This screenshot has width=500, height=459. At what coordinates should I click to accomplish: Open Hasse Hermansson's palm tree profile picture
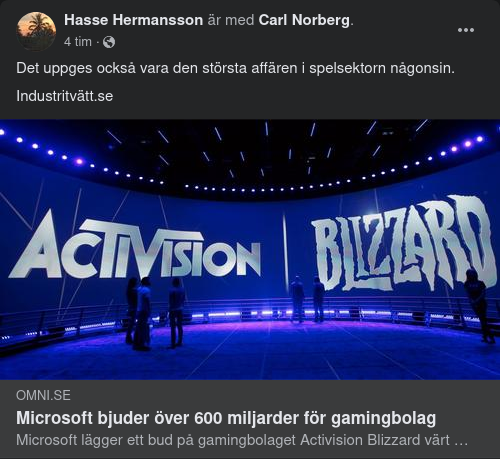click(x=36, y=31)
